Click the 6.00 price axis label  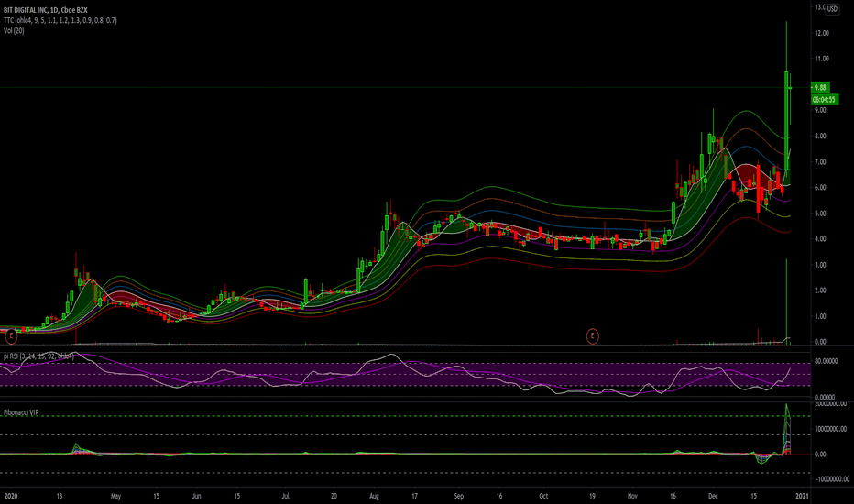click(x=820, y=188)
